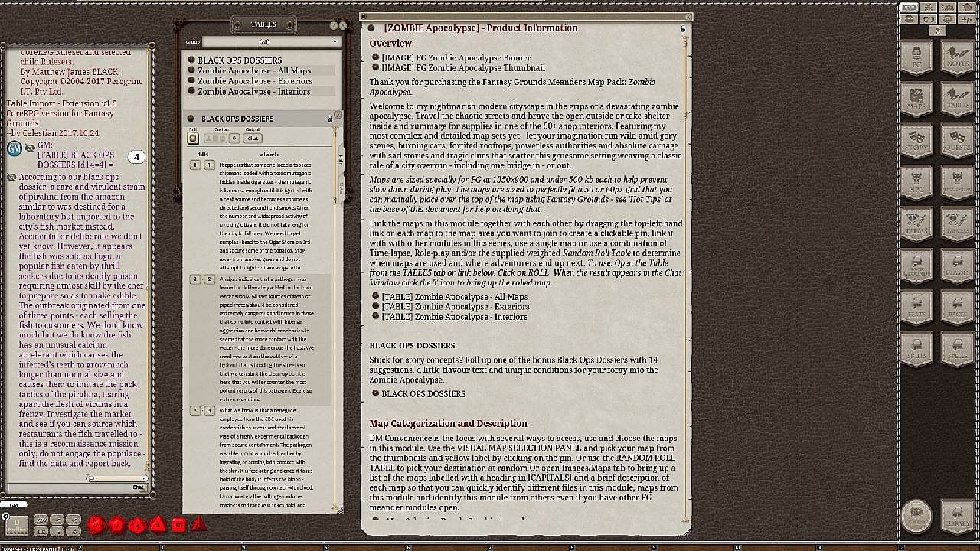
Task: Click the BLACK OPS DOSSIERS table scrollbar
Action: coord(335,321)
